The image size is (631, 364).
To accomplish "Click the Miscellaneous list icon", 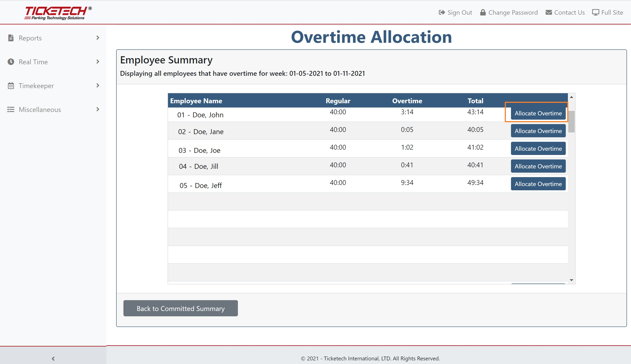I will (x=11, y=109).
